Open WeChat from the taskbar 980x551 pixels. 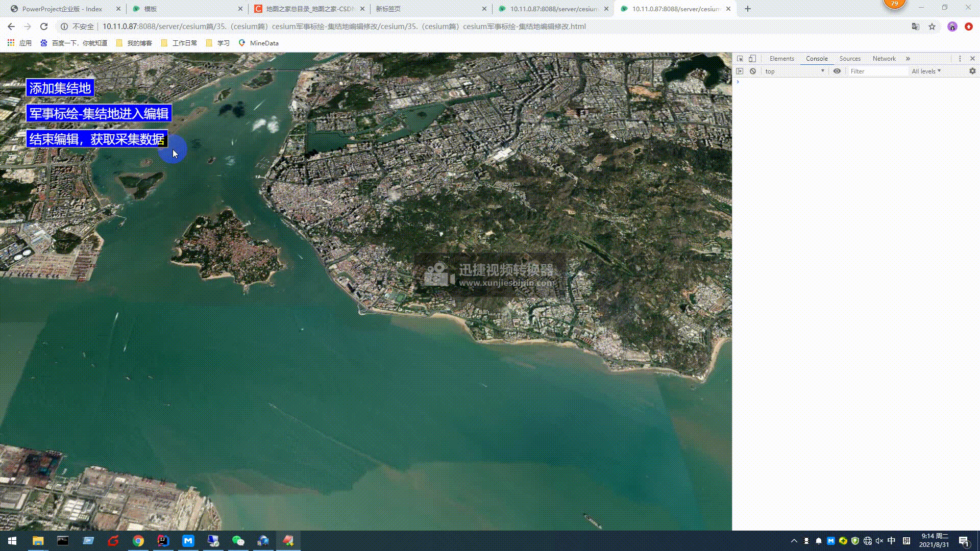coord(238,541)
